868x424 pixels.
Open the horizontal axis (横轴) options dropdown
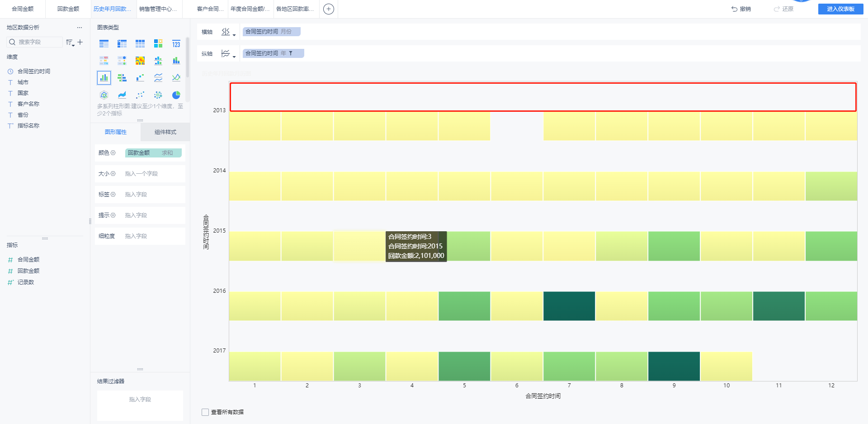pyautogui.click(x=228, y=32)
